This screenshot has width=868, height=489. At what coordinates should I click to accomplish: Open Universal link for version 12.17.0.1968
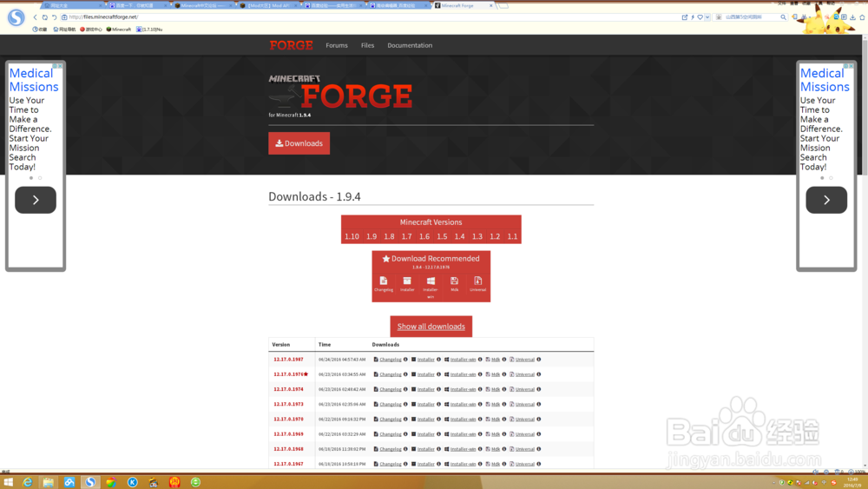(x=525, y=449)
